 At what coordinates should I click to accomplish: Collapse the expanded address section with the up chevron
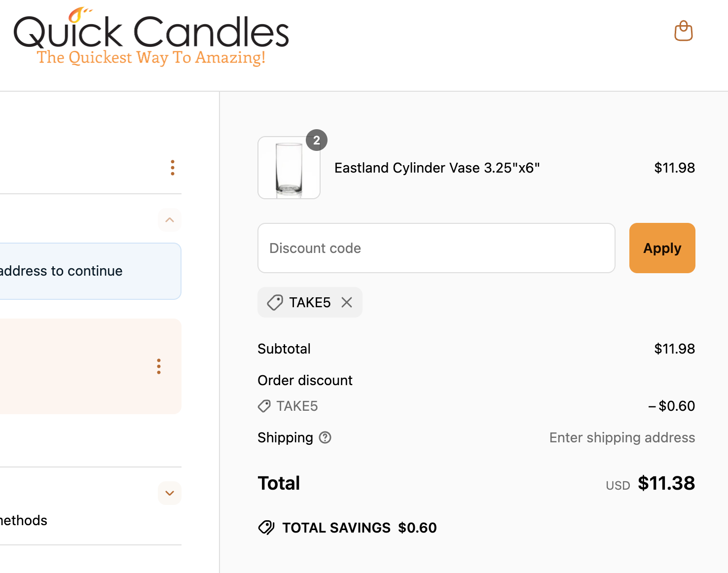point(169,220)
